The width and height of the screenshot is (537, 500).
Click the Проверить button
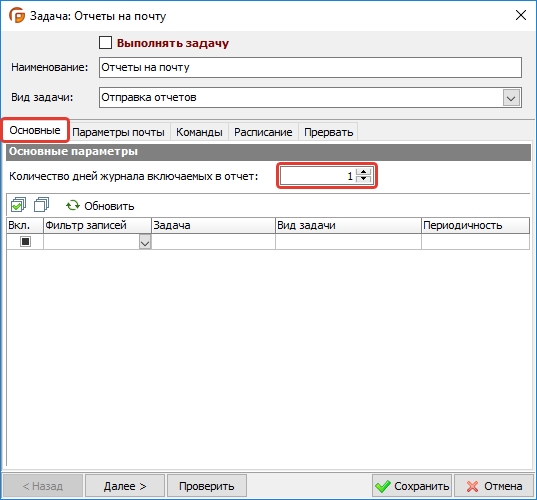click(207, 486)
